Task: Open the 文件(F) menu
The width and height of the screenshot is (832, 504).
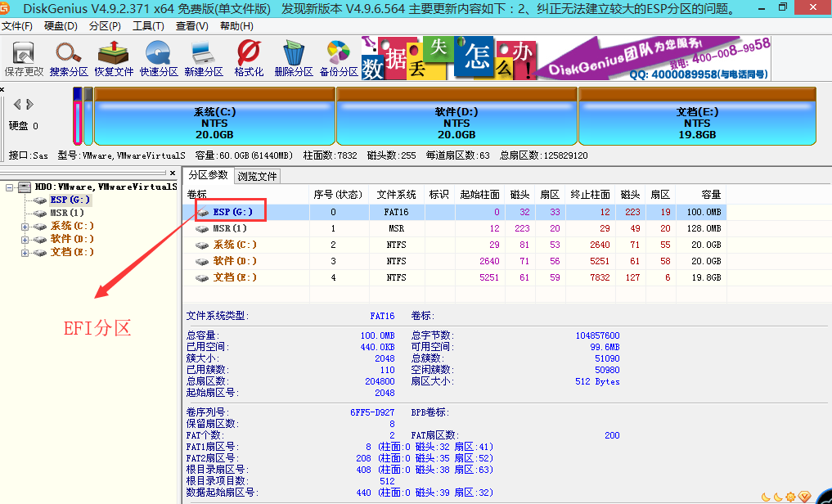Action: pyautogui.click(x=17, y=26)
